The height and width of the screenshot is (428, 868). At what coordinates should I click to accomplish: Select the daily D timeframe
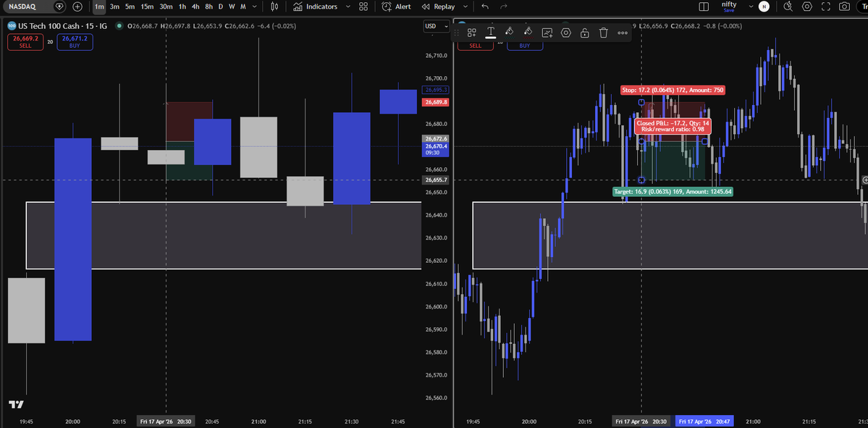pos(221,7)
